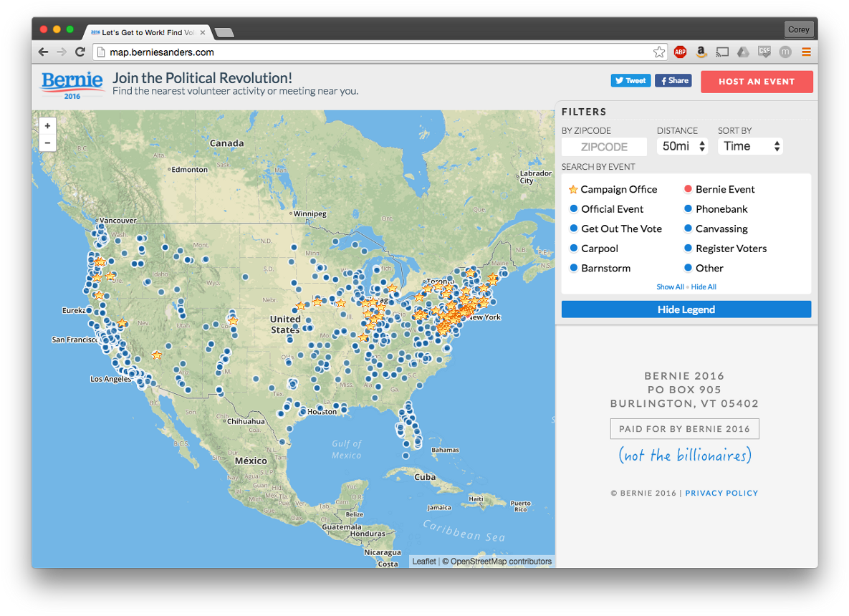Toggle the Official Event filter
The width and height of the screenshot is (849, 616).
click(606, 209)
